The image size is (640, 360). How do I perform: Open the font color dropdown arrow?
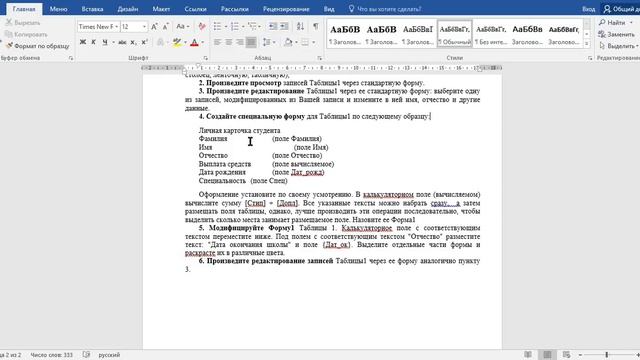pos(203,42)
